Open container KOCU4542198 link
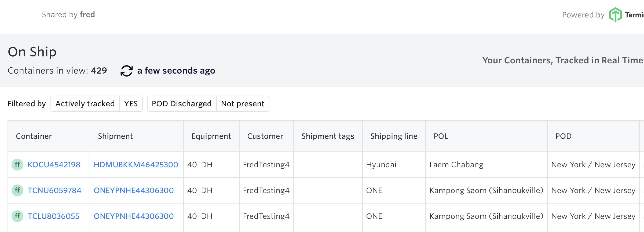The height and width of the screenshot is (232, 644). [x=54, y=165]
